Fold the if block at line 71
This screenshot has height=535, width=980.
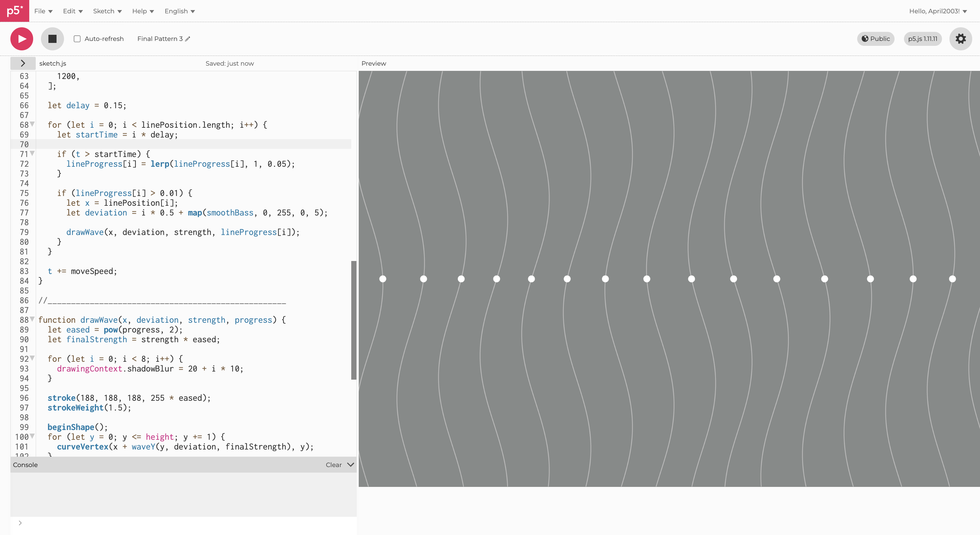click(x=32, y=153)
